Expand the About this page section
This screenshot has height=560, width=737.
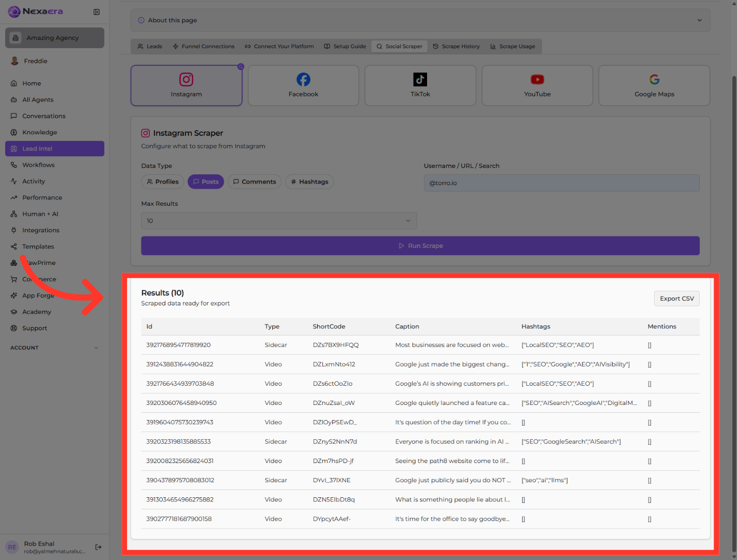(x=420, y=20)
